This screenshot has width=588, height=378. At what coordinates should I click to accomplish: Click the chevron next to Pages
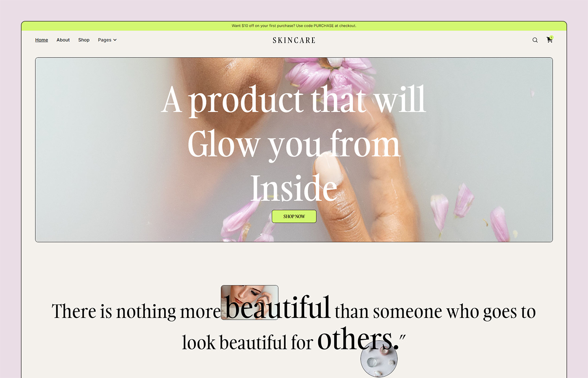(x=115, y=40)
